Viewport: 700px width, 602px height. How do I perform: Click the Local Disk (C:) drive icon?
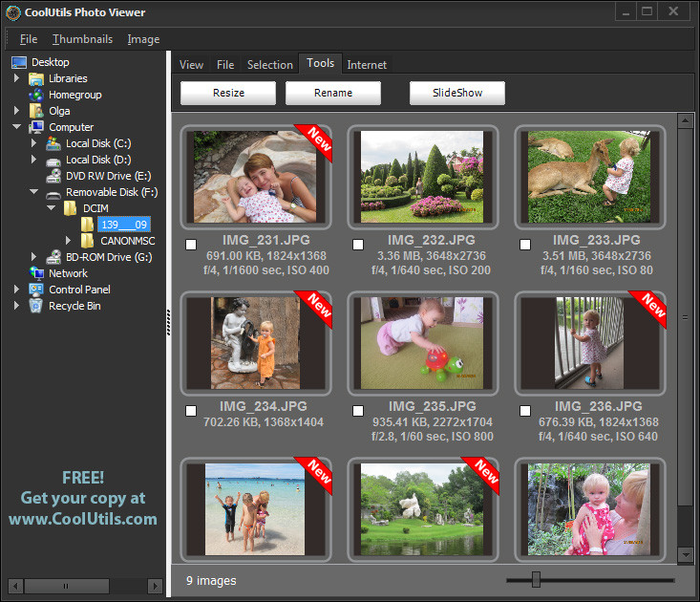coord(53,143)
